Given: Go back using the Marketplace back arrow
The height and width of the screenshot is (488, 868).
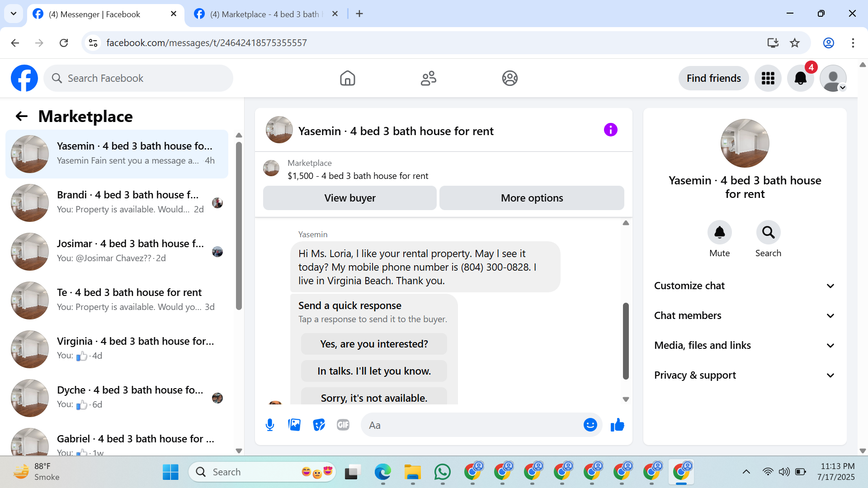Looking at the screenshot, I should [22, 117].
